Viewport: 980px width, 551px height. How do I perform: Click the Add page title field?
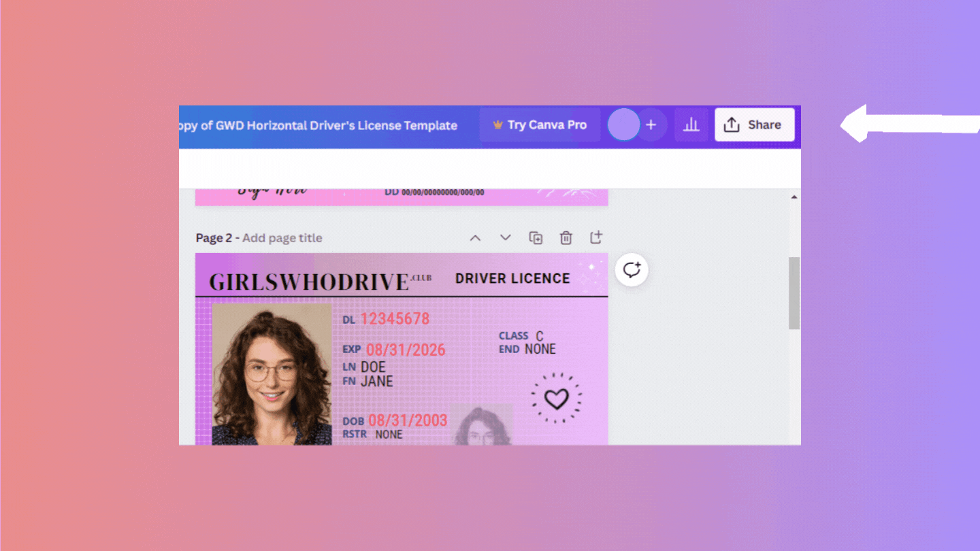point(282,238)
